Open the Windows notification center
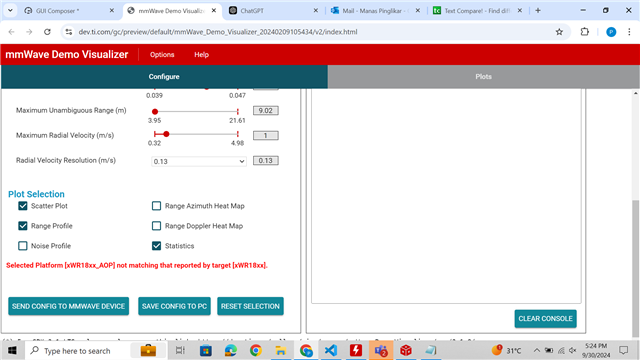The height and width of the screenshot is (360, 640). pos(623,350)
